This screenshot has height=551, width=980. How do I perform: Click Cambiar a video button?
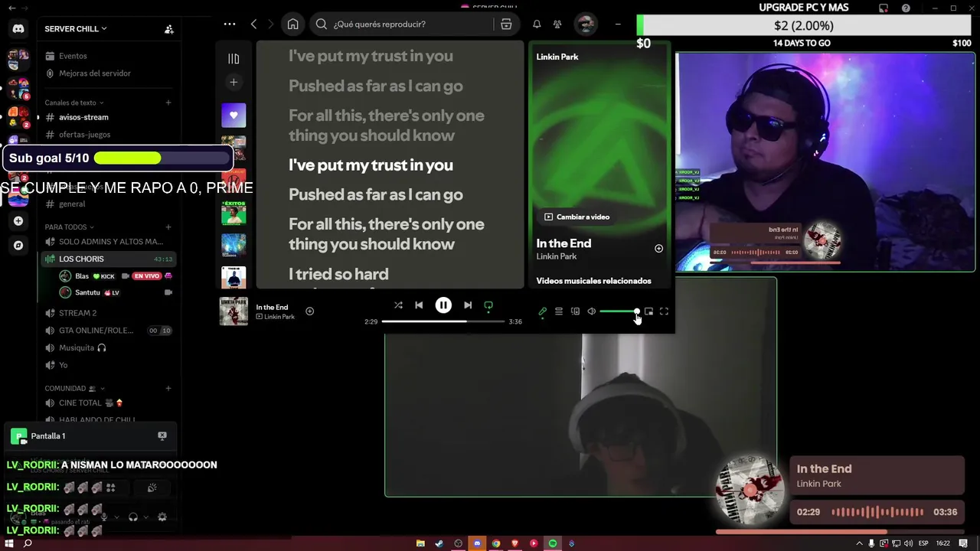click(x=577, y=217)
